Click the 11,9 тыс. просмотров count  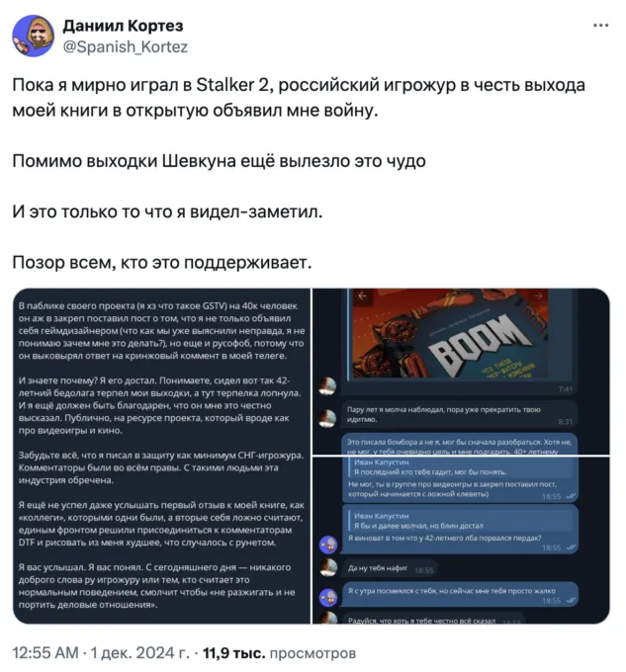[279, 653]
